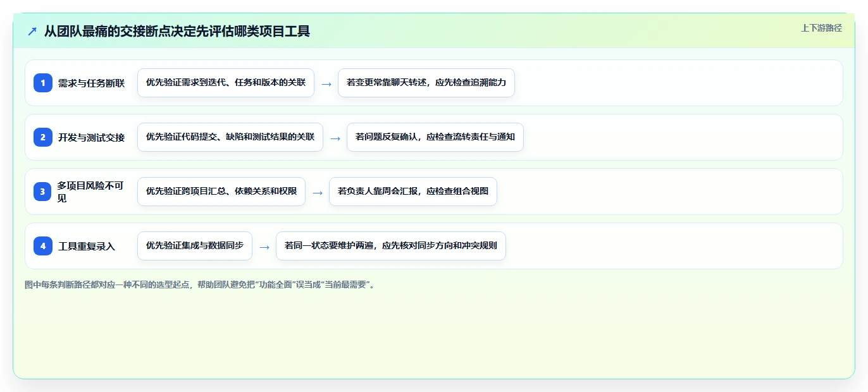This screenshot has width=868, height=392.
Task: Click box 优先验证代码提交、缺陷和测试结果的关联
Action: [x=230, y=137]
